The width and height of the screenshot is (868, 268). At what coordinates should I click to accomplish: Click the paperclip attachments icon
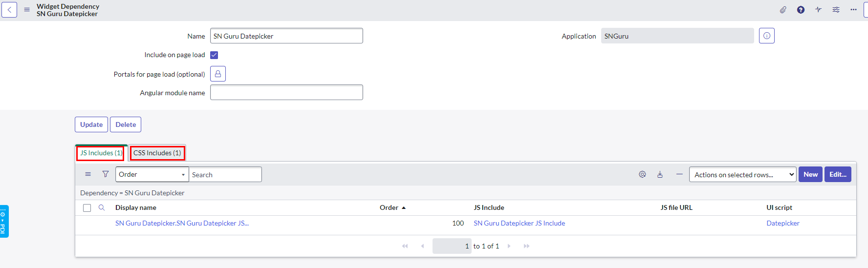tap(783, 10)
